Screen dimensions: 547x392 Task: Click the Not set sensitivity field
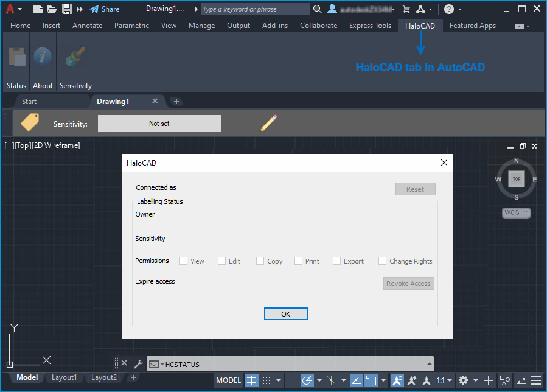point(159,124)
